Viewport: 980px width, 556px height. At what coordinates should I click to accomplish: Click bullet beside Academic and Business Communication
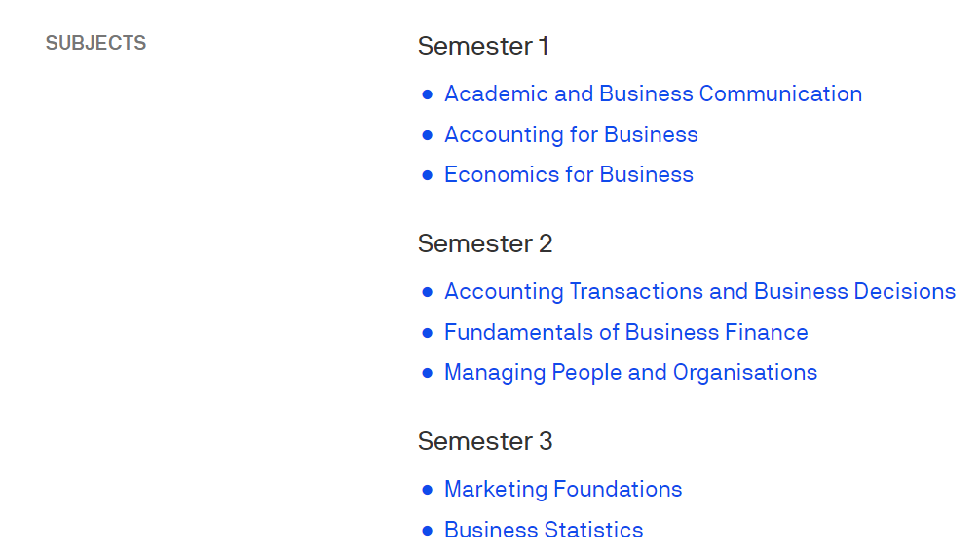(428, 94)
